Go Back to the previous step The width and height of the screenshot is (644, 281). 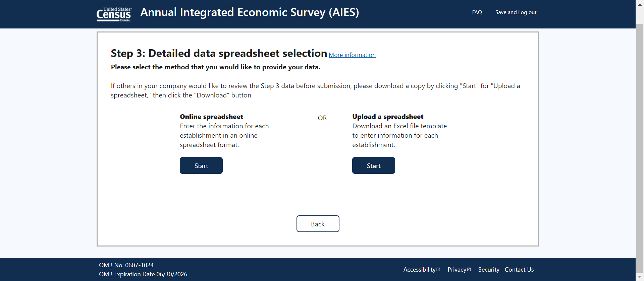point(318,224)
